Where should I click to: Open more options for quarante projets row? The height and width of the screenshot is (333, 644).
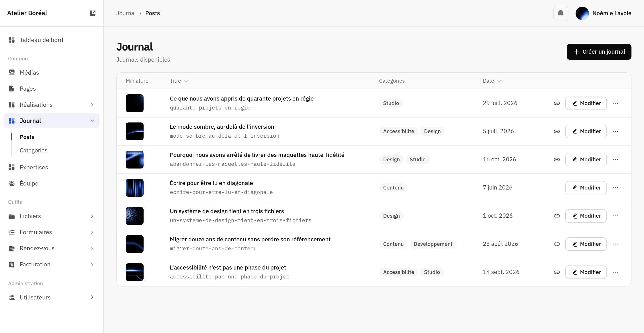pos(615,103)
